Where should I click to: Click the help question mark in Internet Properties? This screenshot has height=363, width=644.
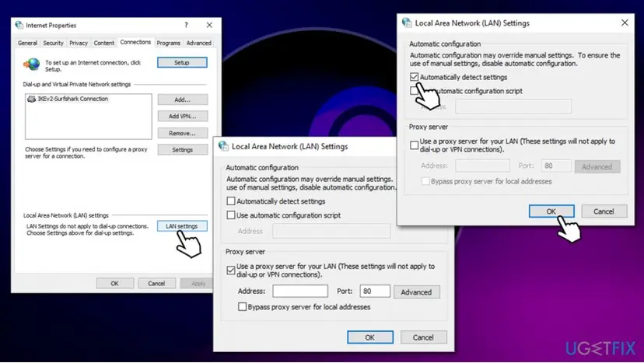pos(186,25)
